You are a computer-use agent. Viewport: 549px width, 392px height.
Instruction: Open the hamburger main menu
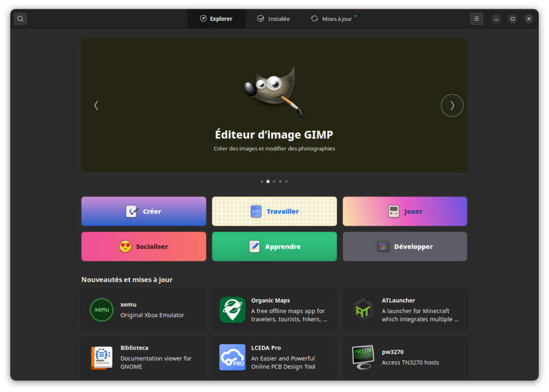click(x=476, y=19)
